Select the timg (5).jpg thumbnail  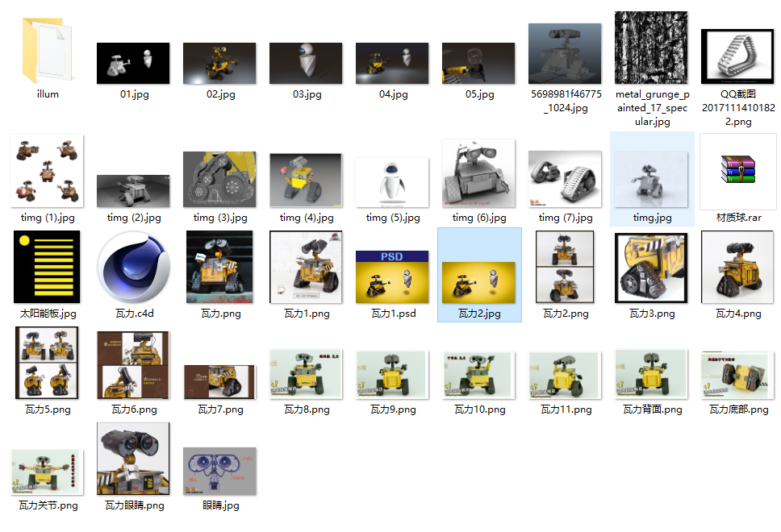(x=392, y=183)
